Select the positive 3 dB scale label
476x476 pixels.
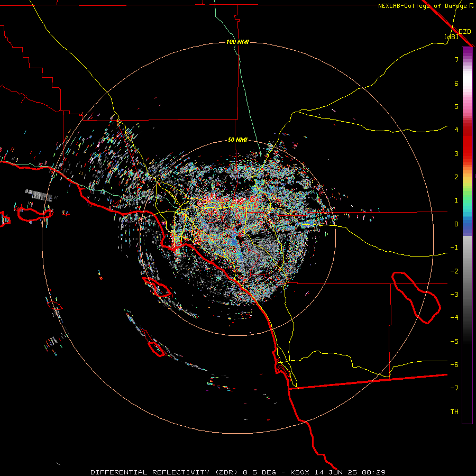456,153
